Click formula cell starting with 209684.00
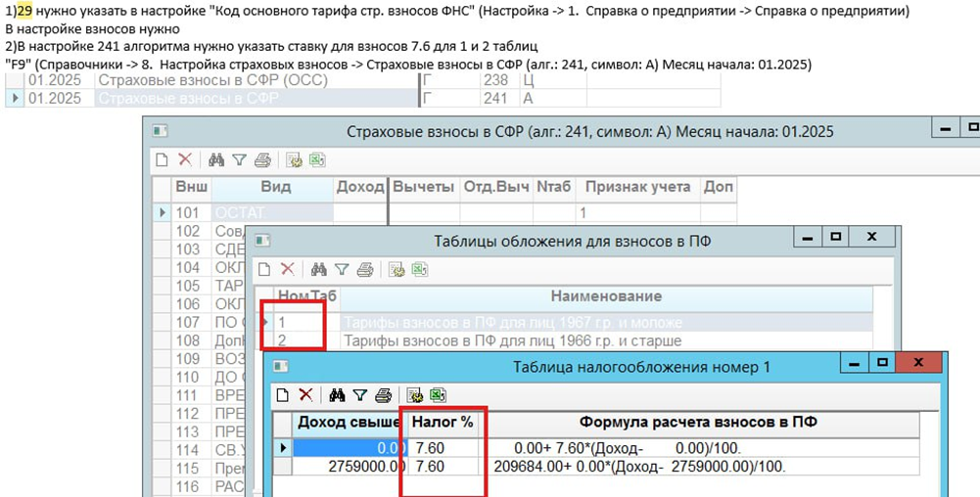This screenshot has height=497, width=980. (x=699, y=467)
